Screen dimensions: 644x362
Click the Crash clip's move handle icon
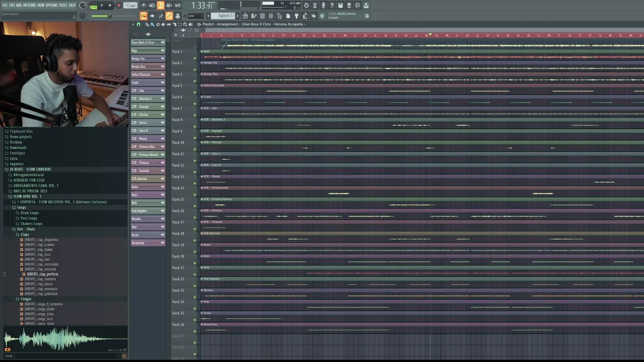162,82
